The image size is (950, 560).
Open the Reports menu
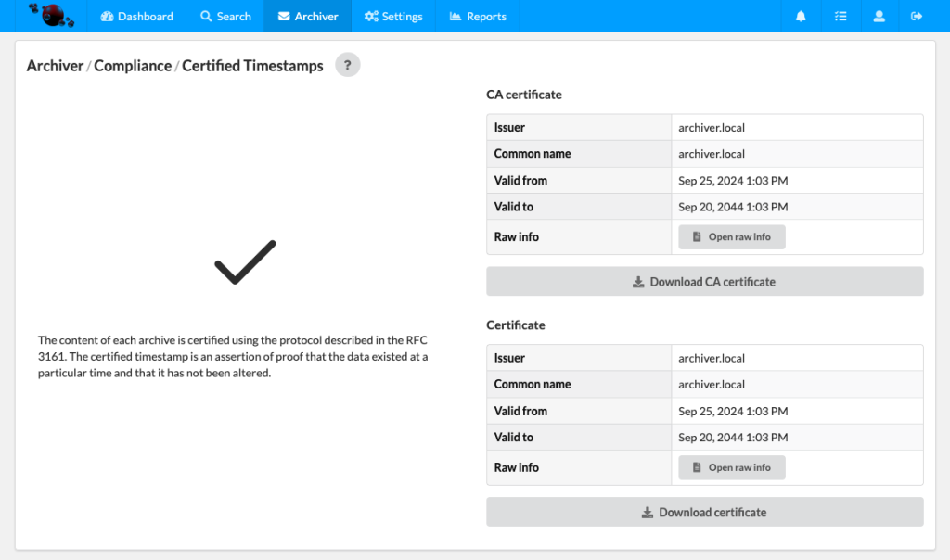tap(478, 16)
